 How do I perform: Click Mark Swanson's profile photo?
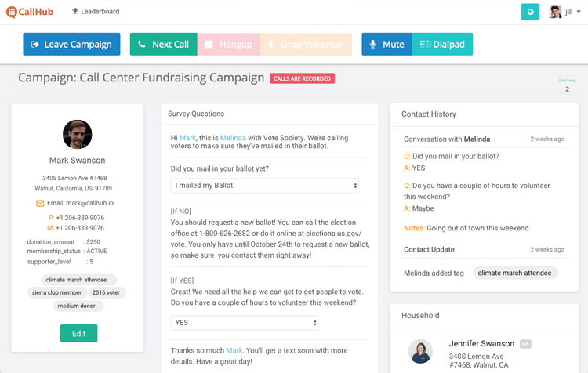[78, 134]
